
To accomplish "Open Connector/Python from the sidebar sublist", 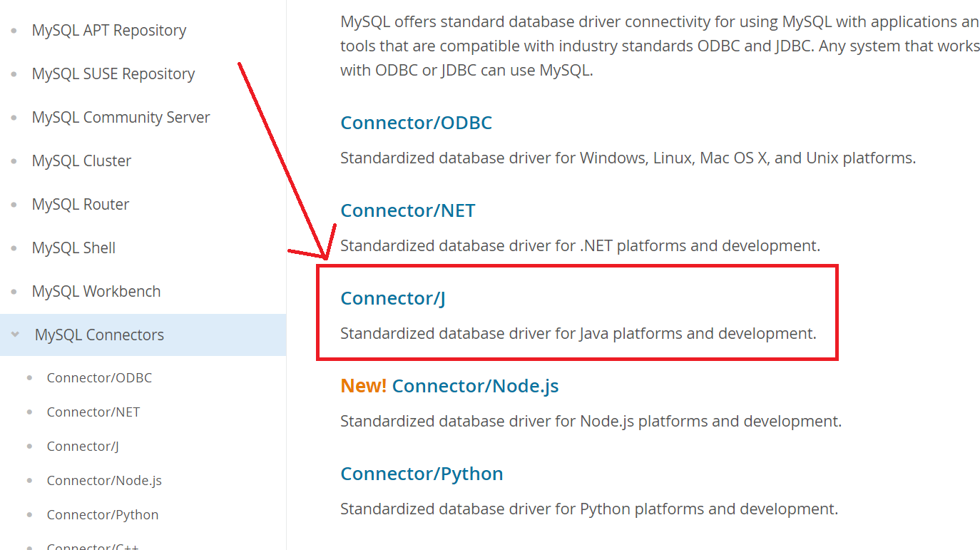I will (x=103, y=514).
